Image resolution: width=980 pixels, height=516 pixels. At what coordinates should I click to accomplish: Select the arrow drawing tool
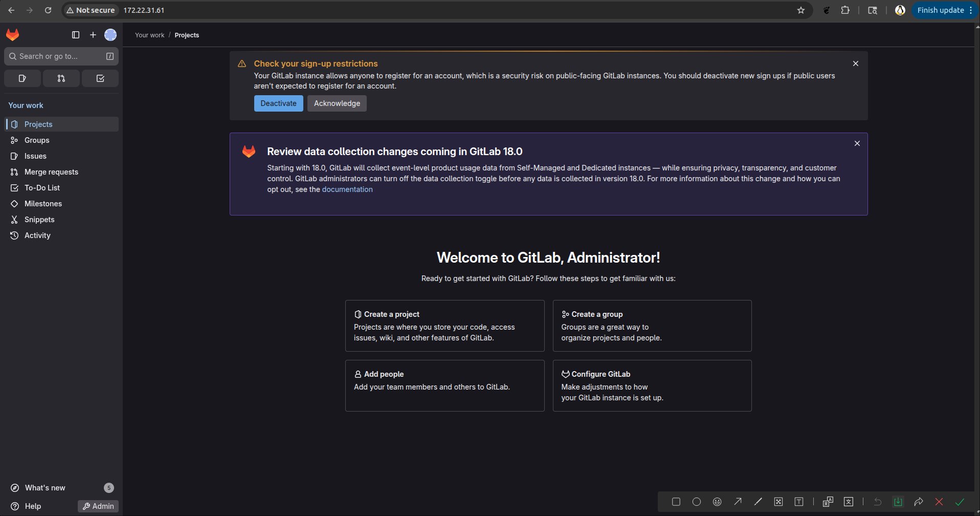[x=737, y=502]
